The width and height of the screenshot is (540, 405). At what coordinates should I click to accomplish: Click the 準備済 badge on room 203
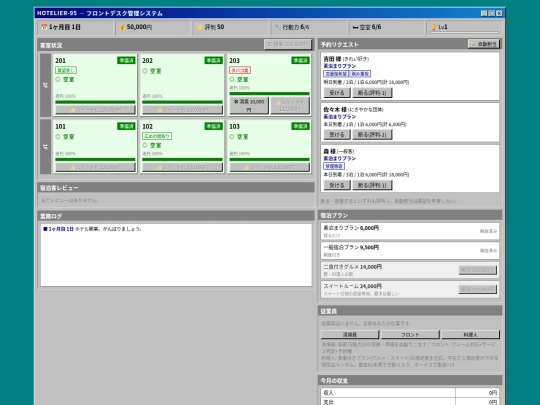click(300, 60)
